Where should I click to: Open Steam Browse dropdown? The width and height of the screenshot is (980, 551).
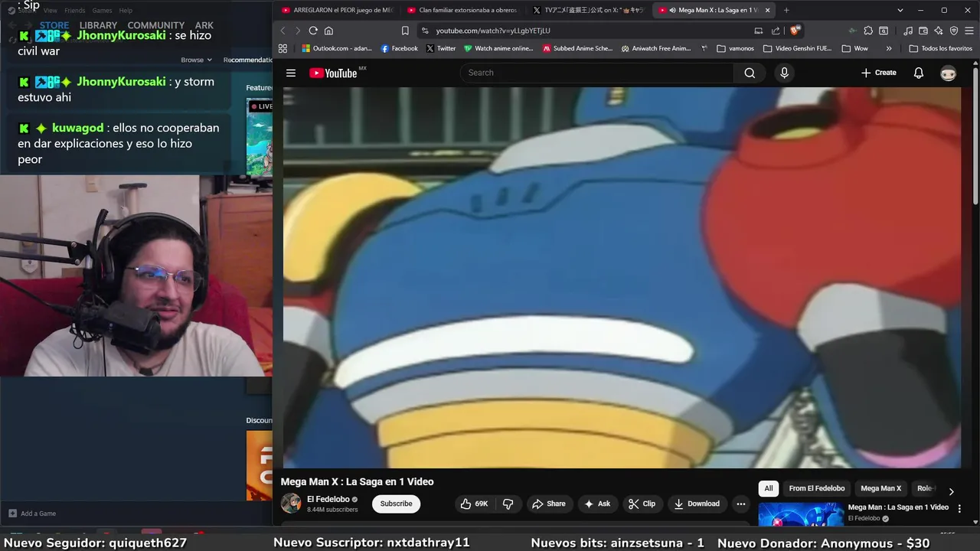pos(196,60)
